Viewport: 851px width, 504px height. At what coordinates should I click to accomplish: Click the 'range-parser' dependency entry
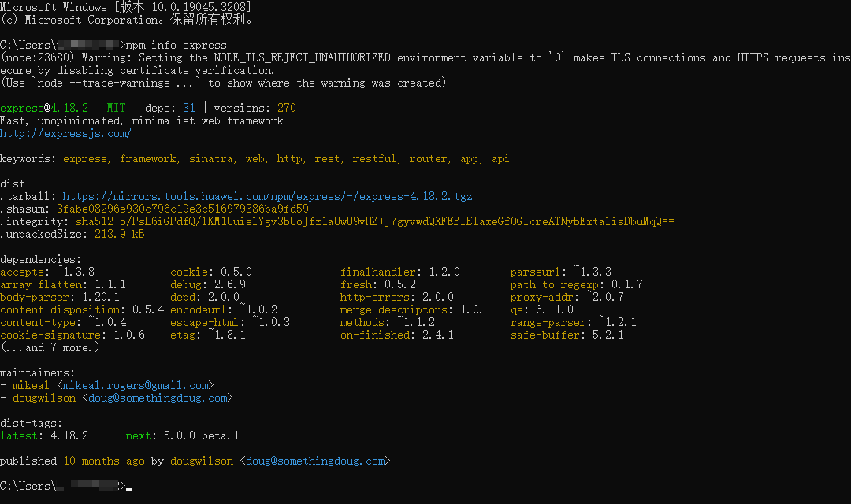pyautogui.click(x=573, y=322)
